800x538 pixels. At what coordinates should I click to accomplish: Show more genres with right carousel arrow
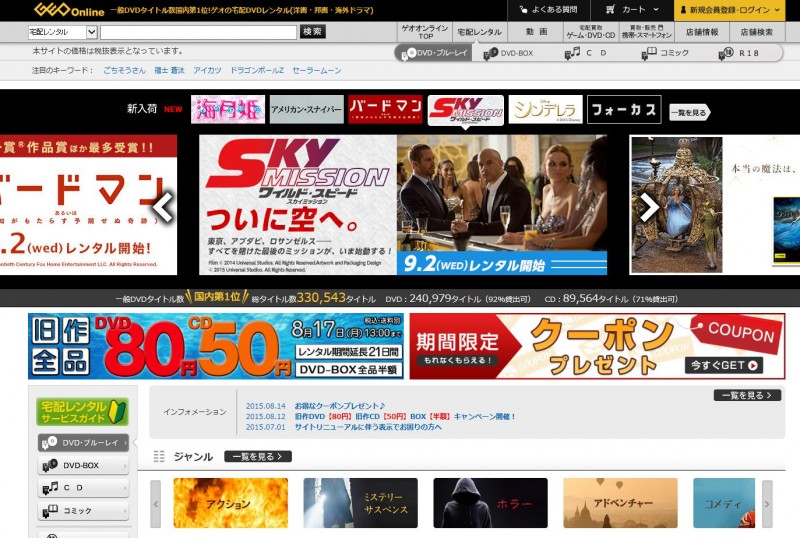point(767,504)
